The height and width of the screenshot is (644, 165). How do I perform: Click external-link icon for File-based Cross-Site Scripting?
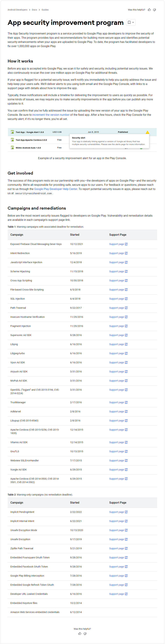[126, 289]
